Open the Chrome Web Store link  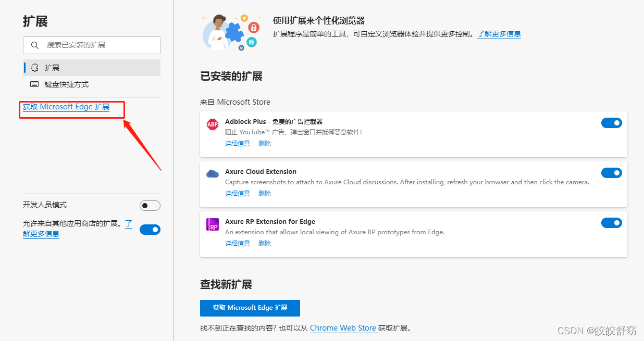pyautogui.click(x=343, y=328)
